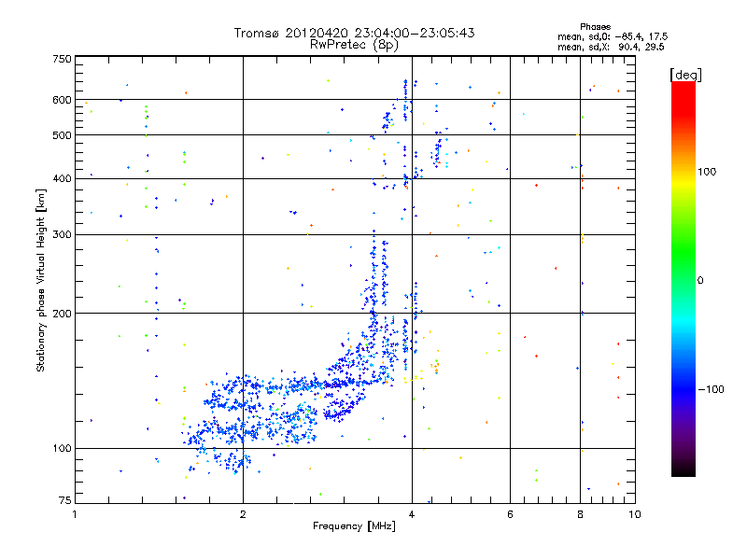Click the 'Frequency [MHz]' x-axis label
The height and width of the screenshot is (560, 747).
click(354, 526)
